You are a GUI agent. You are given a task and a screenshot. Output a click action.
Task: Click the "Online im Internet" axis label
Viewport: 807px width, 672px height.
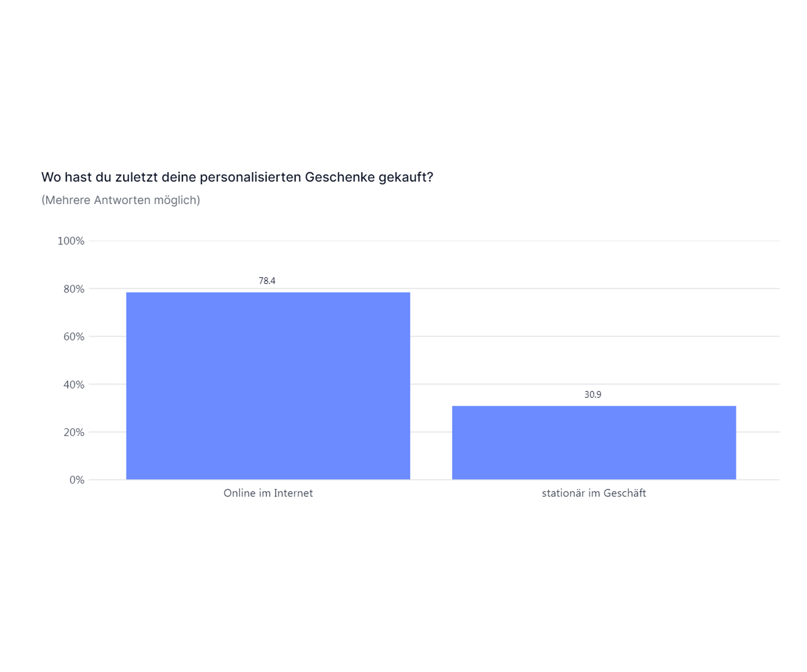click(x=268, y=493)
